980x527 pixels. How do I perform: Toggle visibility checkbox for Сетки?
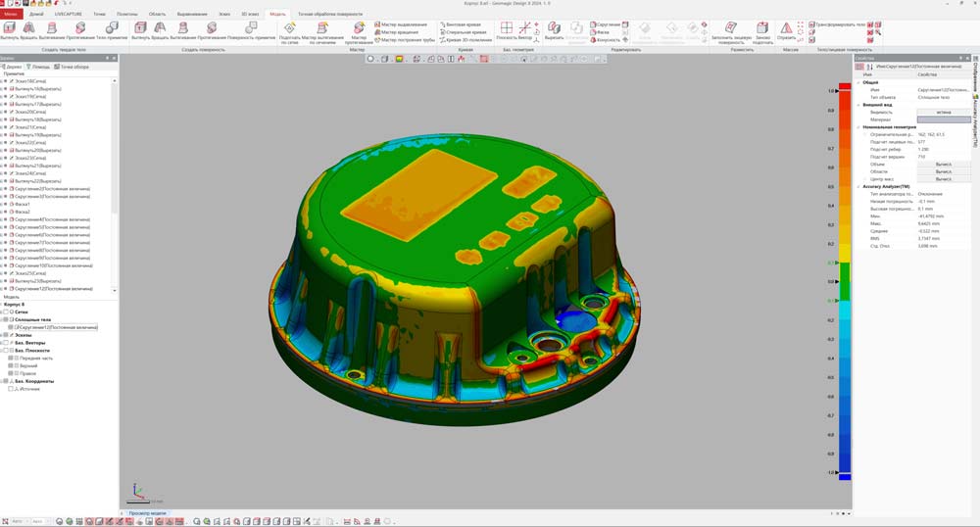(6, 311)
